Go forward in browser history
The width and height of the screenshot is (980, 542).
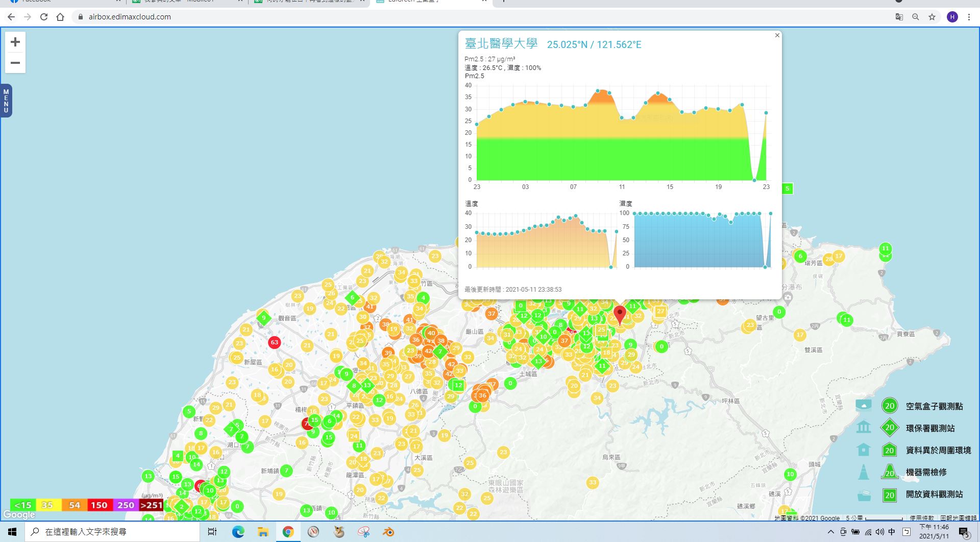[28, 17]
